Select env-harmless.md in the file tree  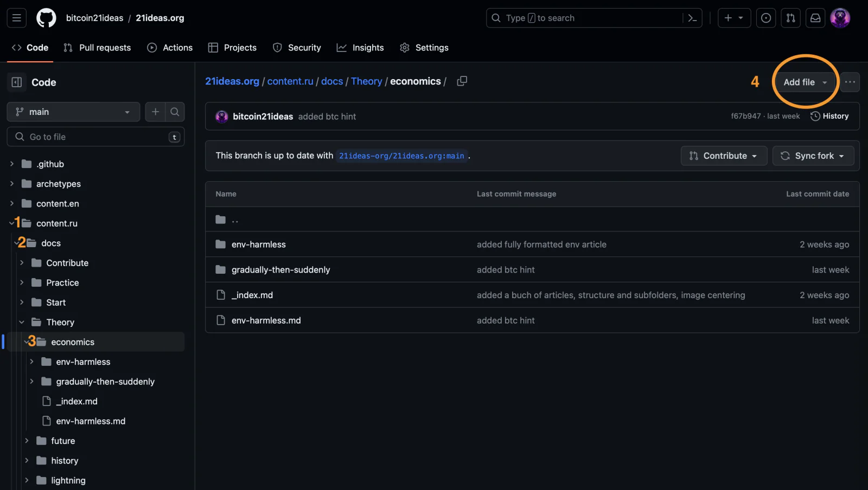tap(91, 421)
